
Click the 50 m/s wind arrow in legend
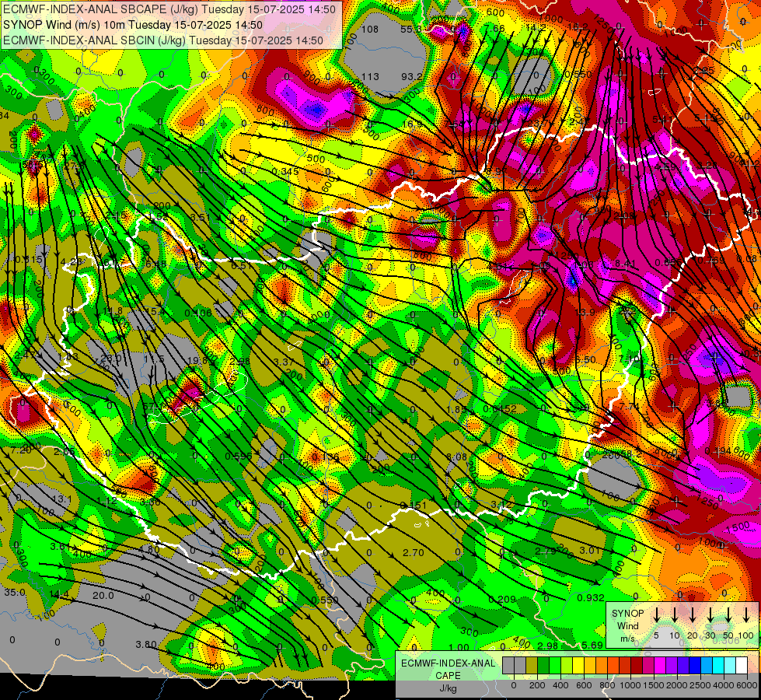728,615
